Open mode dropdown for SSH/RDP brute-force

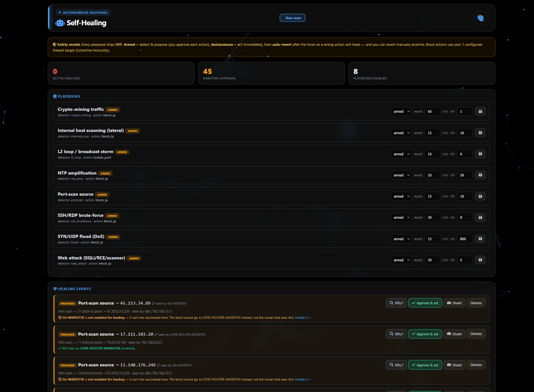pos(401,217)
